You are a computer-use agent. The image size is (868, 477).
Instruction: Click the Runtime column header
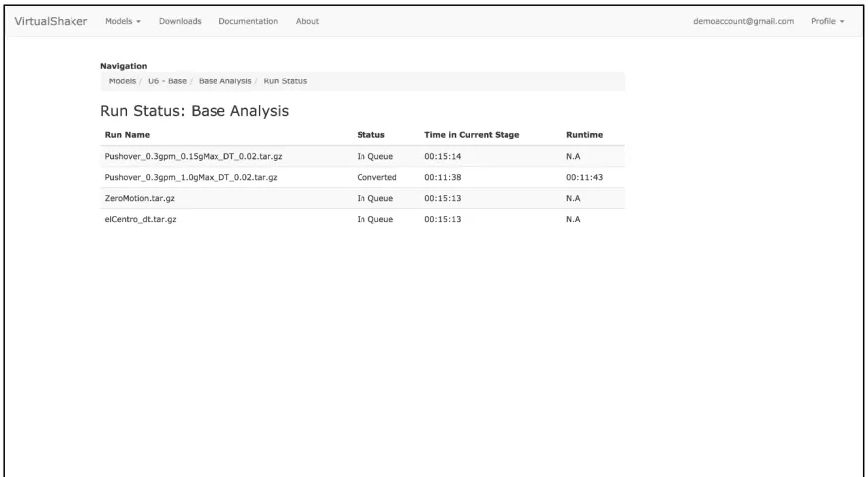coord(584,134)
